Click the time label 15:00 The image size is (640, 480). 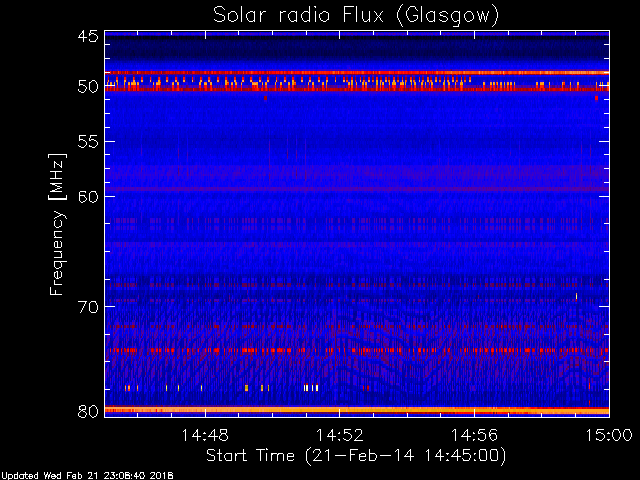click(609, 435)
